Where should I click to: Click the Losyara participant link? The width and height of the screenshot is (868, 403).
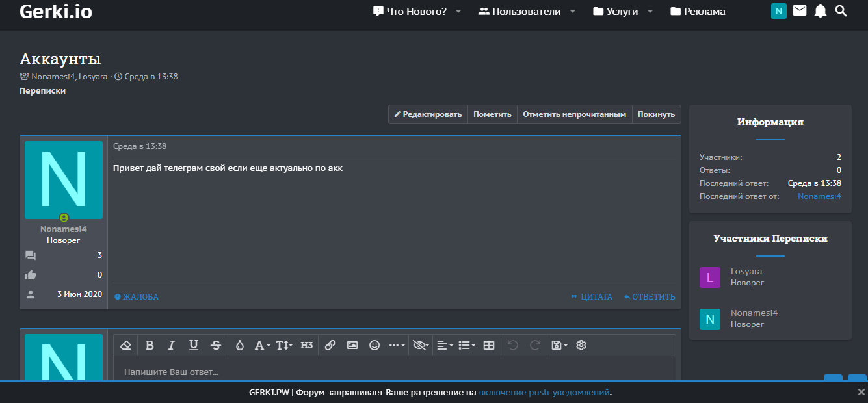[746, 271]
